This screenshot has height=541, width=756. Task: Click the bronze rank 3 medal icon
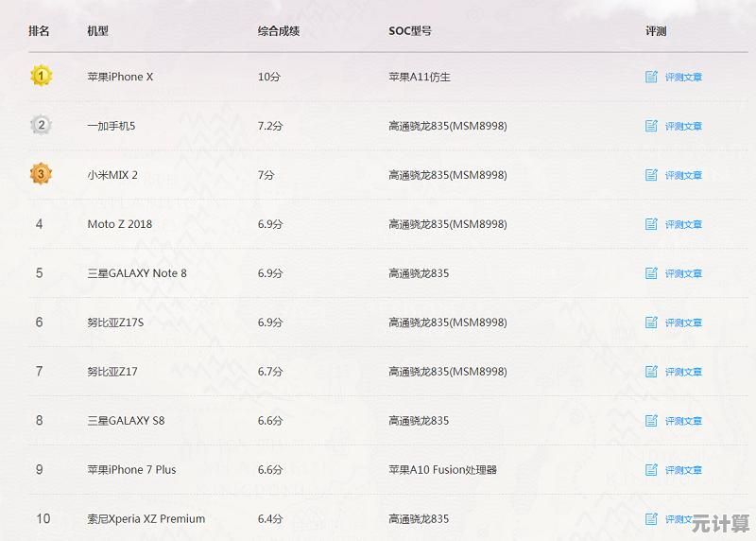[x=41, y=174]
